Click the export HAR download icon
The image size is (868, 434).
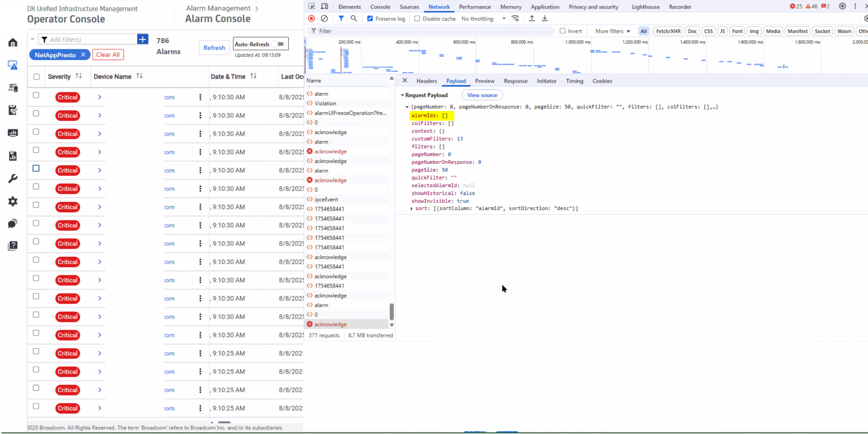[545, 19]
